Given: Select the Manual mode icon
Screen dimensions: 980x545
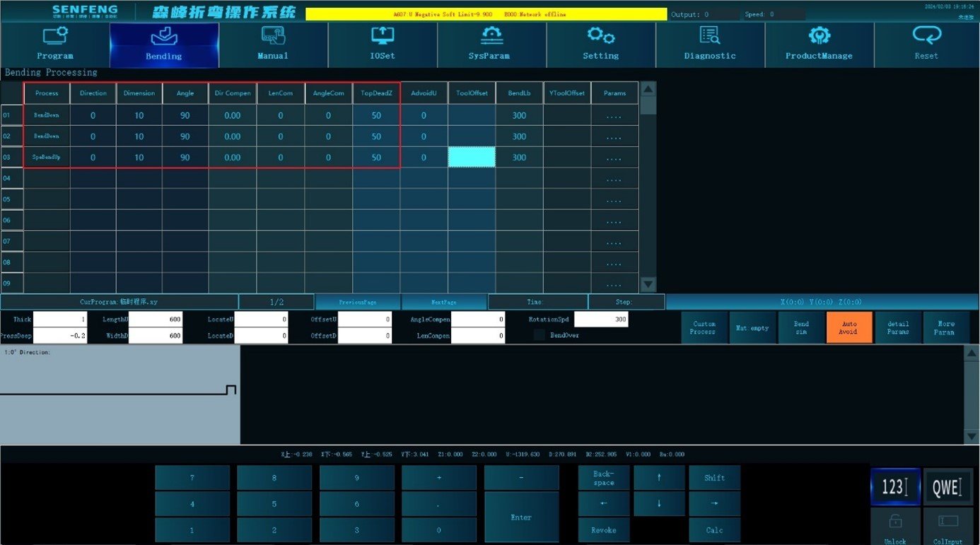Looking at the screenshot, I should click(x=273, y=35).
